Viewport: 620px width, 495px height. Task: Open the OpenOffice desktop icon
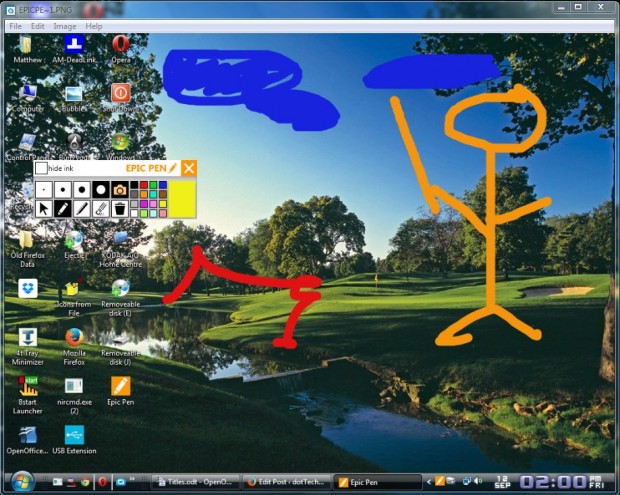point(27,440)
